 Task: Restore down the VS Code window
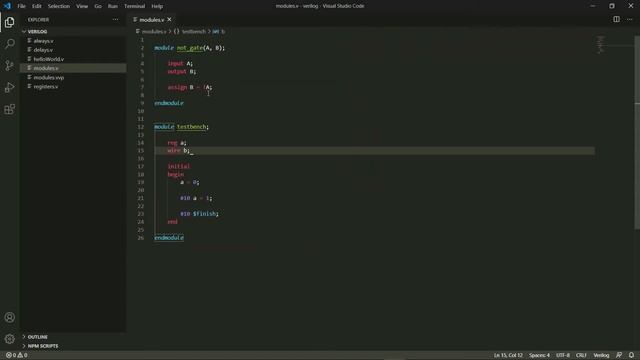(x=611, y=6)
